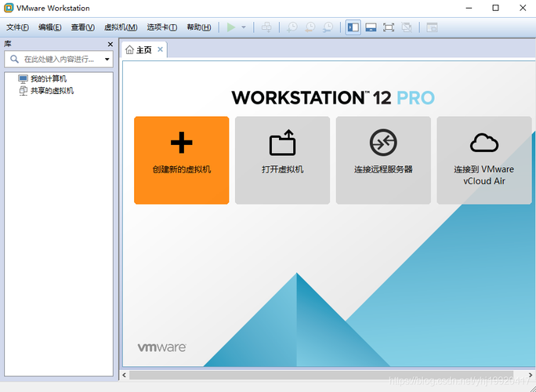Click the console view toolbar icon
Screen dimensions: 536x392
pyautogui.click(x=432, y=27)
